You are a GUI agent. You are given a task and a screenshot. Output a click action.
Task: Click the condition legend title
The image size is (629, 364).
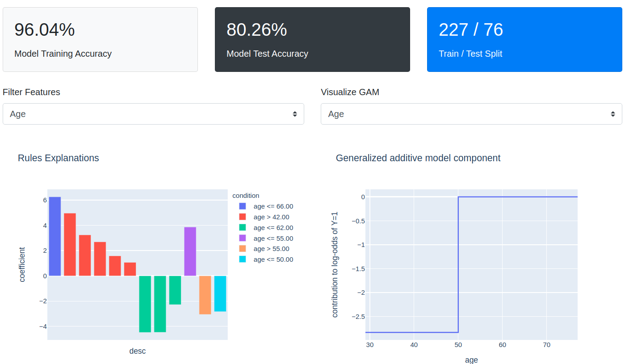click(246, 196)
